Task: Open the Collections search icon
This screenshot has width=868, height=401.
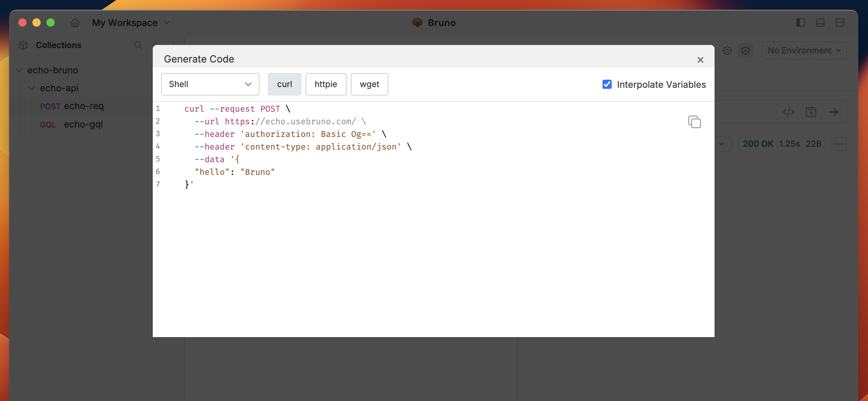Action: [138, 45]
